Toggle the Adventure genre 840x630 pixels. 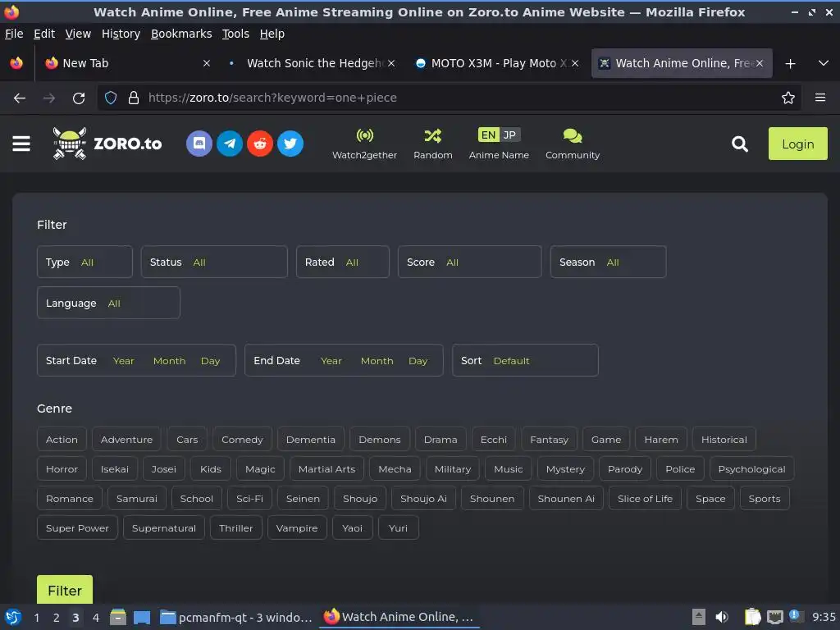[126, 440]
